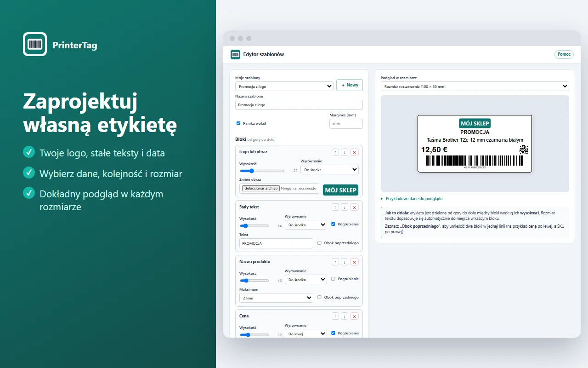
Task: Click the Nazwa szablonu input field
Action: (x=299, y=105)
